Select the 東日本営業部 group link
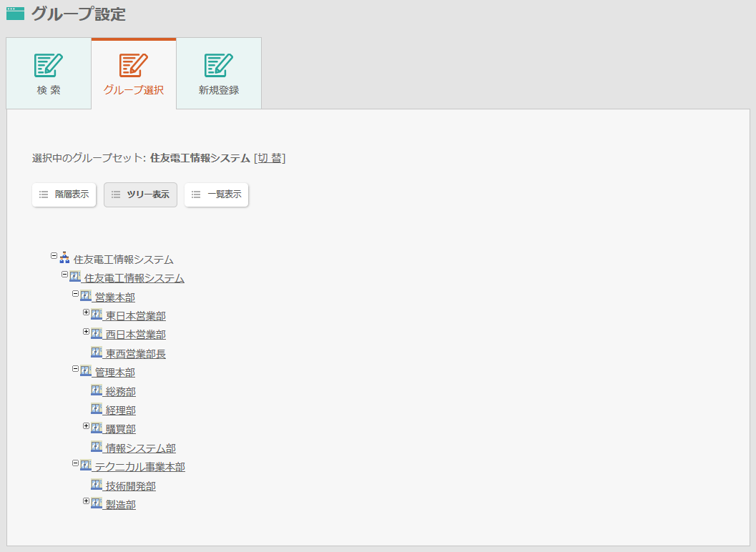 click(135, 316)
